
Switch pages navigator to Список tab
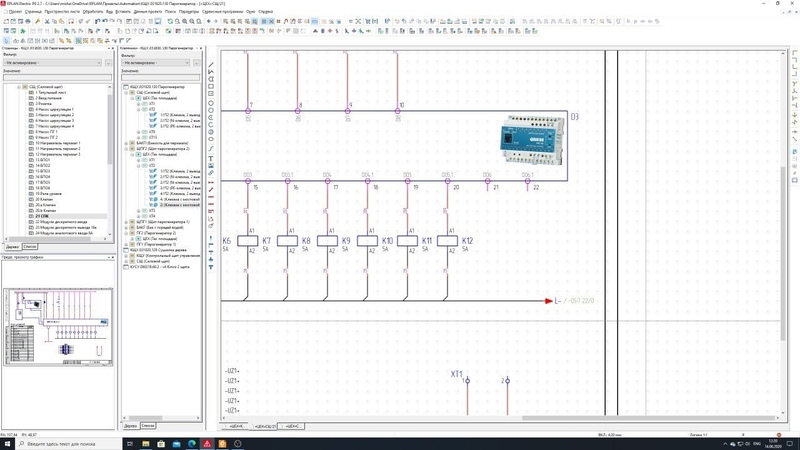(30, 247)
